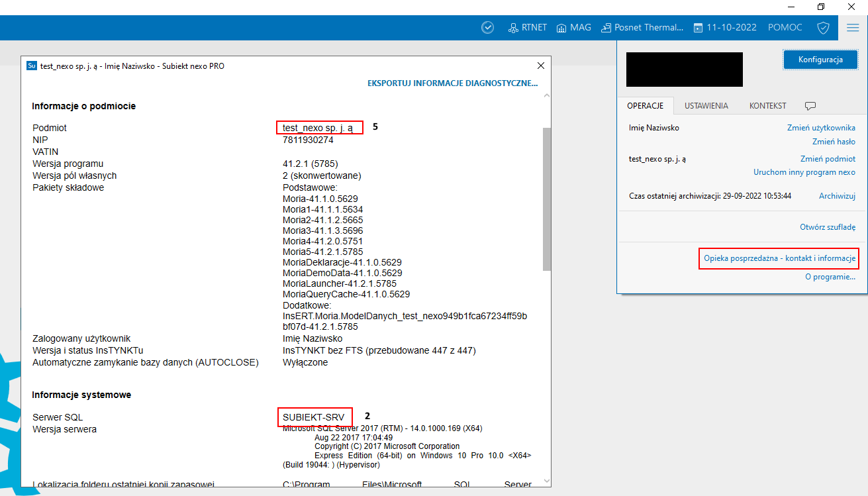The height and width of the screenshot is (496, 868).
Task: Select the package Moria2-41.1.2.5665
Action: (x=322, y=220)
